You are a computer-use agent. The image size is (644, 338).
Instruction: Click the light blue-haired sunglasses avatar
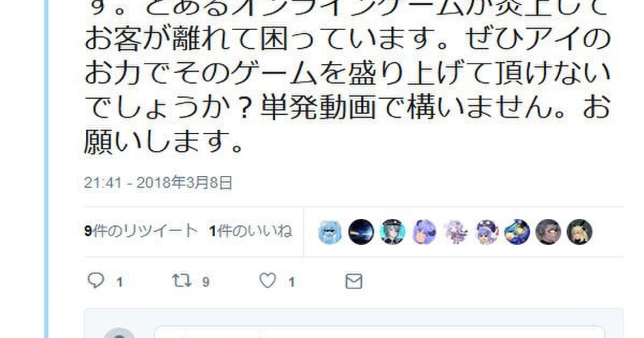[x=330, y=232]
